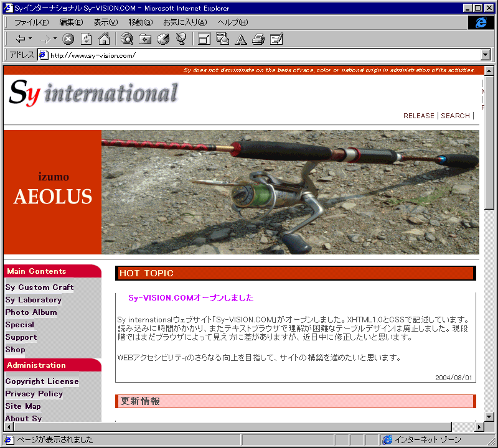Open the 表示(V) menu
This screenshot has height=448, width=498.
click(x=105, y=22)
